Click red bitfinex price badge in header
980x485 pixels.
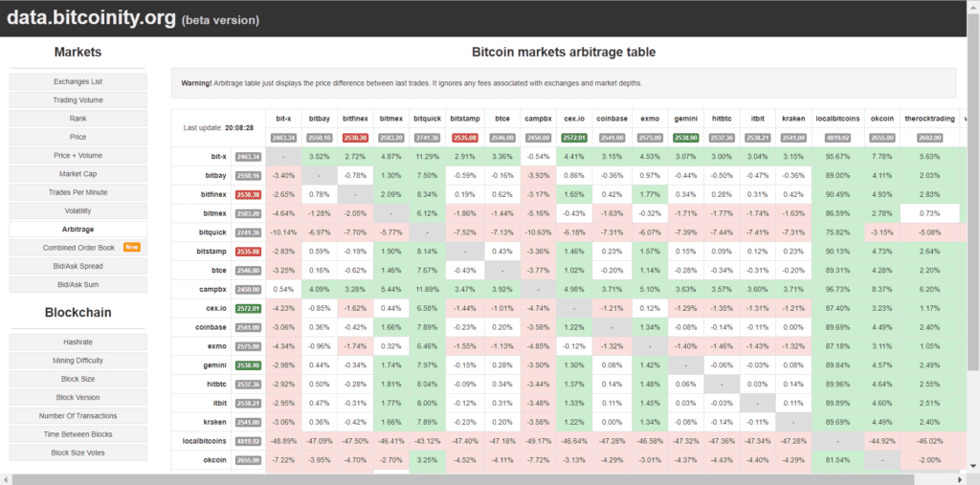click(355, 138)
